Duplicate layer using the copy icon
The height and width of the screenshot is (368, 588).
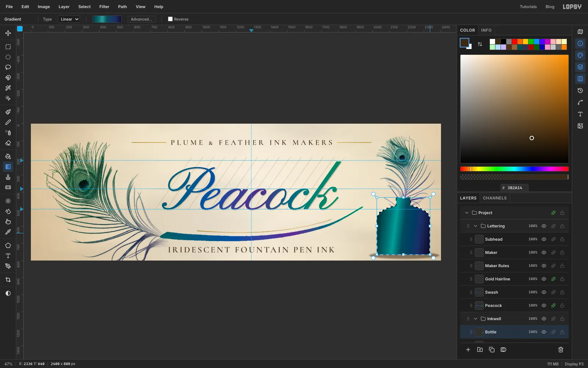492,350
